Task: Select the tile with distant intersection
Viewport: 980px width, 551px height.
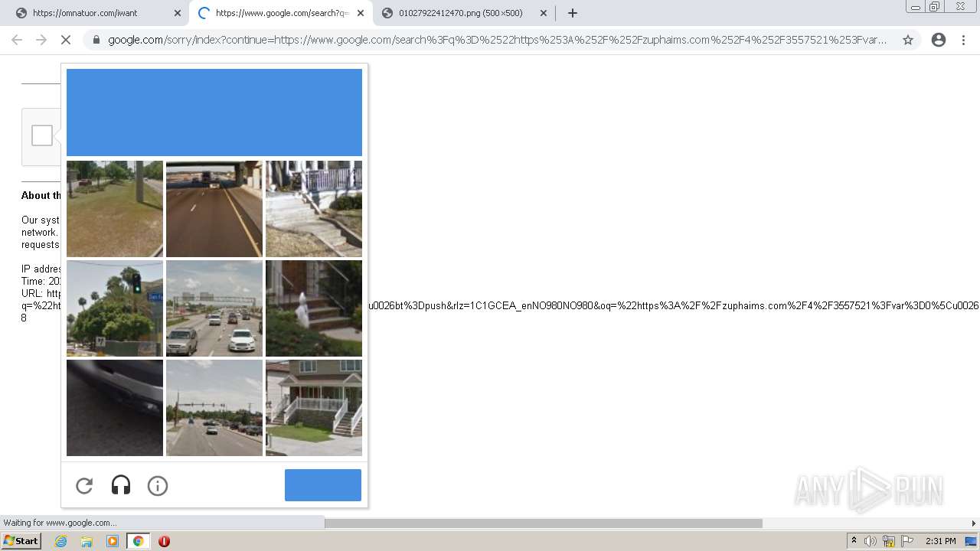Action: [214, 408]
